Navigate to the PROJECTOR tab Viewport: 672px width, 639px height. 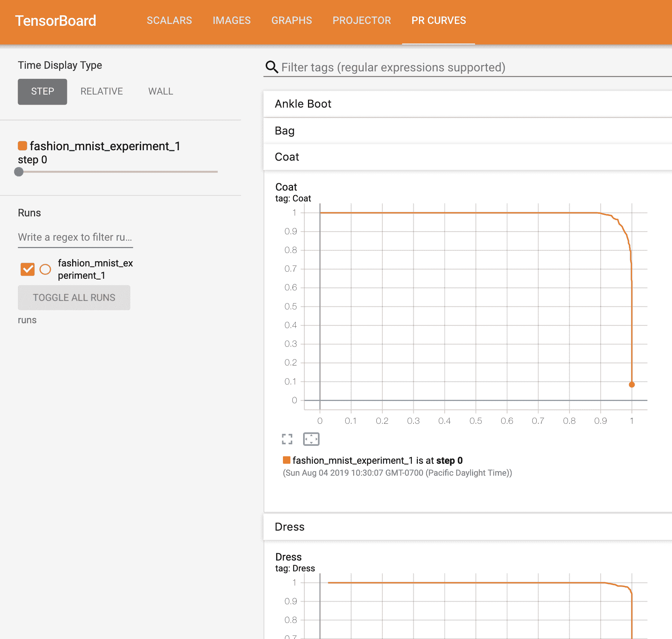pyautogui.click(x=361, y=21)
